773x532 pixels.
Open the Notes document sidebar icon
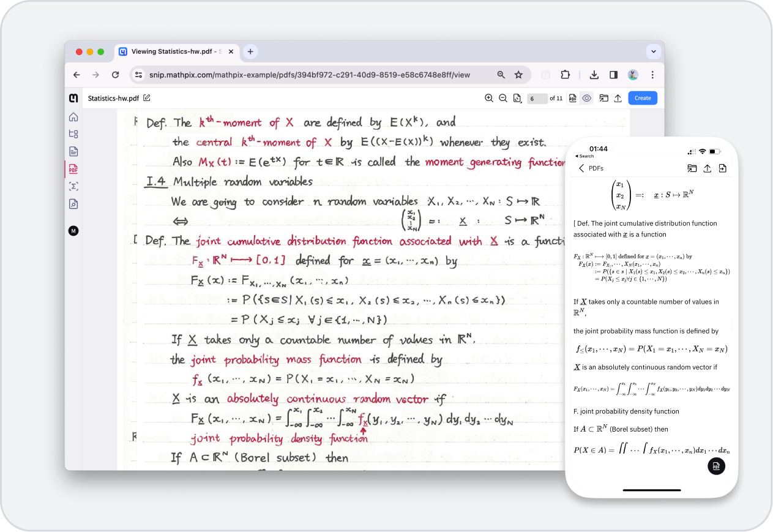[x=73, y=151]
